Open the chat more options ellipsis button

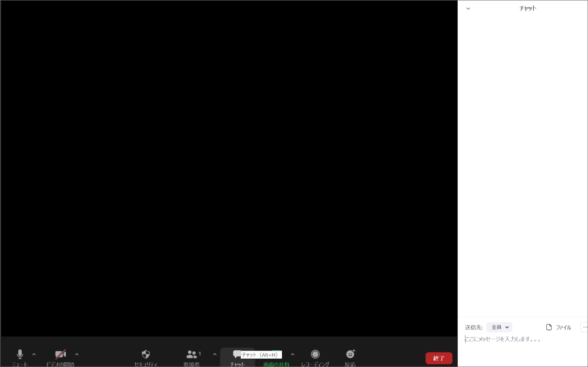click(584, 327)
